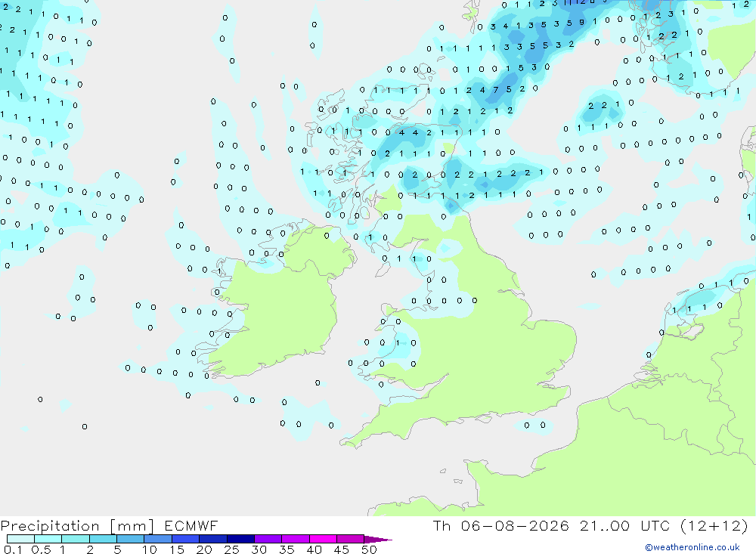Click the legend label '10'
756x554 pixels.
tap(149, 549)
